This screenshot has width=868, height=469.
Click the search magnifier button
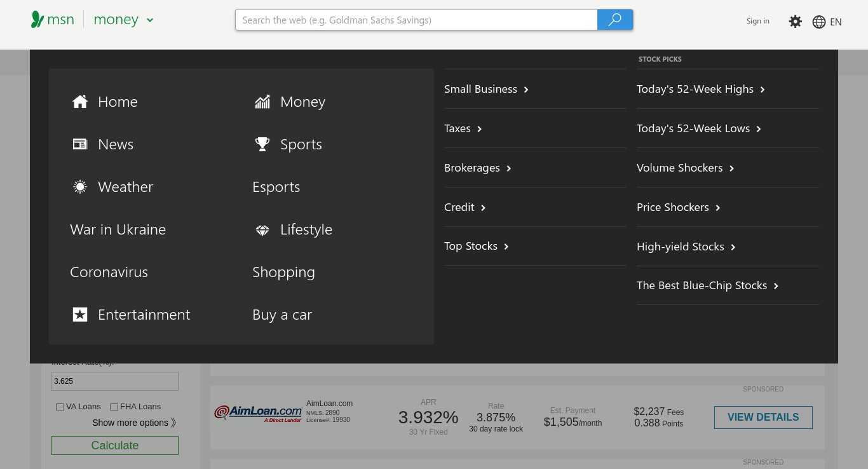(615, 20)
